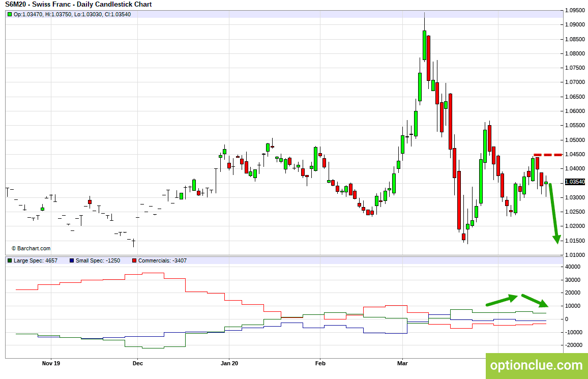Click the Small Spec blue legend swatch
This screenshot has width=588, height=379.
point(72,260)
